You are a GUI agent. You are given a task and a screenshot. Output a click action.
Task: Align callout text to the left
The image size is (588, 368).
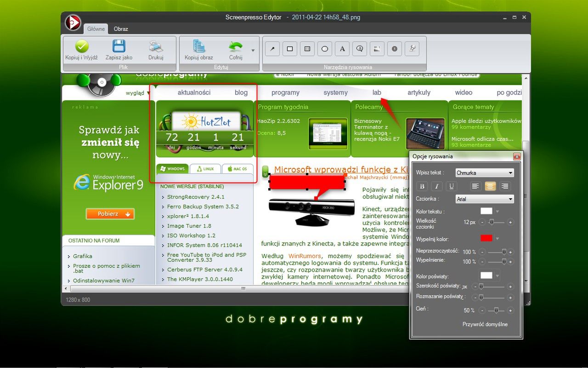[x=475, y=186]
